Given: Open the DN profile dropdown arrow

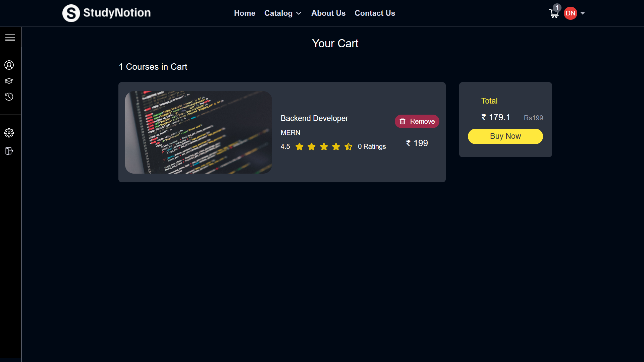Looking at the screenshot, I should (583, 13).
